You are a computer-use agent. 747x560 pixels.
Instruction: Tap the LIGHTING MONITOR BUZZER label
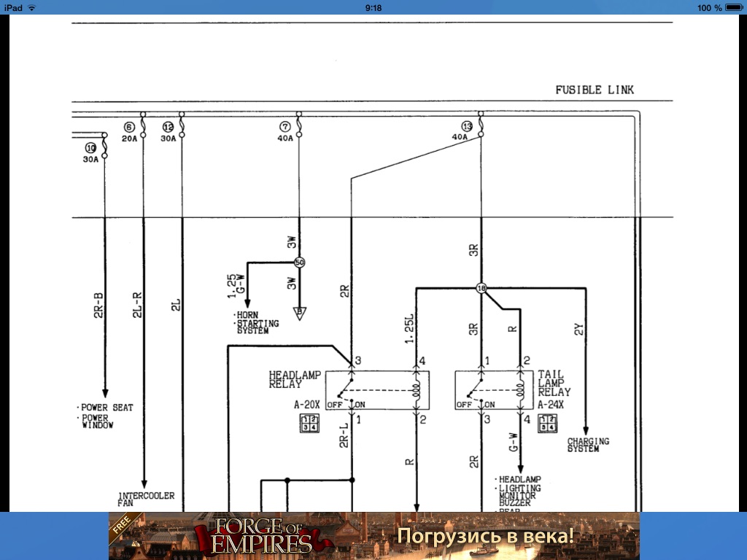click(519, 496)
